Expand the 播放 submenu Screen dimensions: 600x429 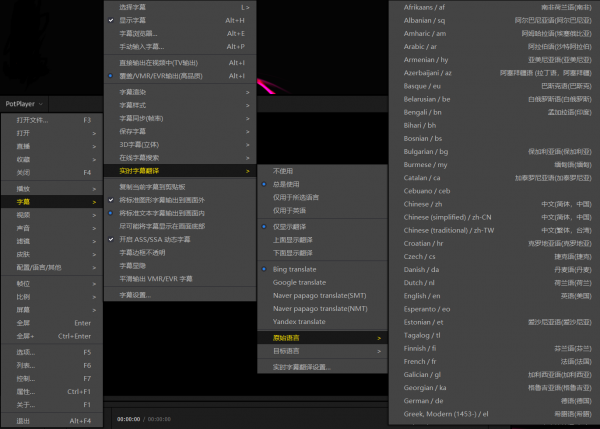52,189
